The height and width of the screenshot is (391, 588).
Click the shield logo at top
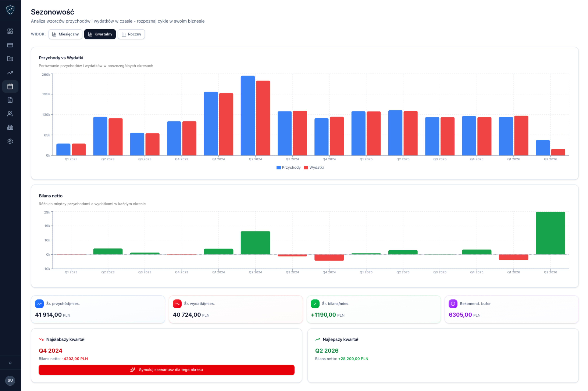[10, 10]
